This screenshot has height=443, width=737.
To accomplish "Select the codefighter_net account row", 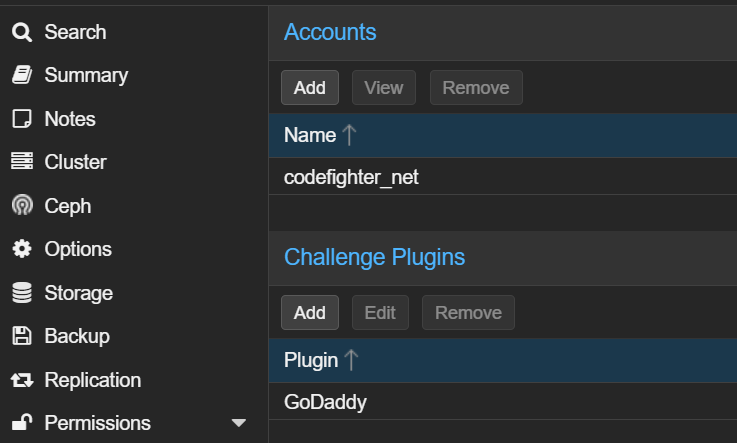I will tap(503, 177).
